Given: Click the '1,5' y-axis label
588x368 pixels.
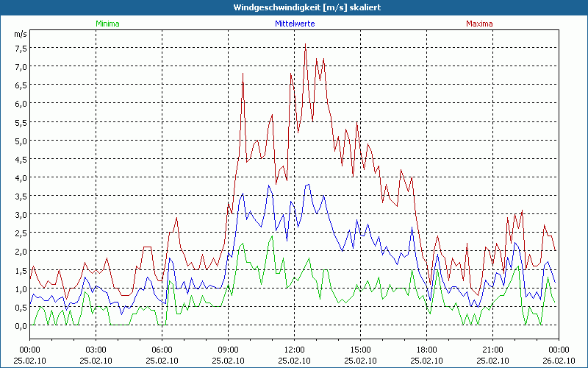Looking at the screenshot, I should [x=21, y=270].
